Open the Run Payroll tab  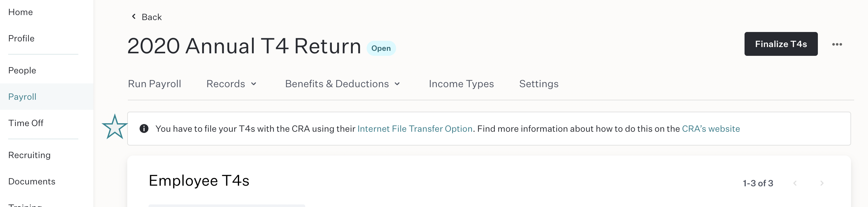(x=154, y=84)
